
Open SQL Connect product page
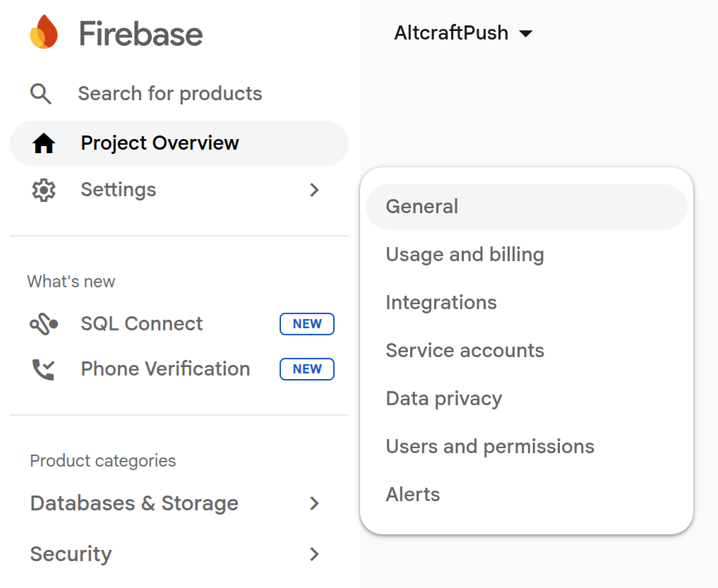pyautogui.click(x=141, y=324)
